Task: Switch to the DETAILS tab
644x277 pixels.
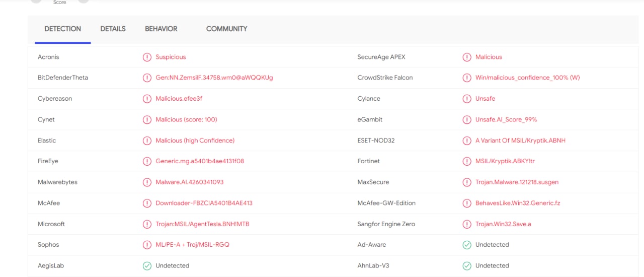Action: pos(113,29)
